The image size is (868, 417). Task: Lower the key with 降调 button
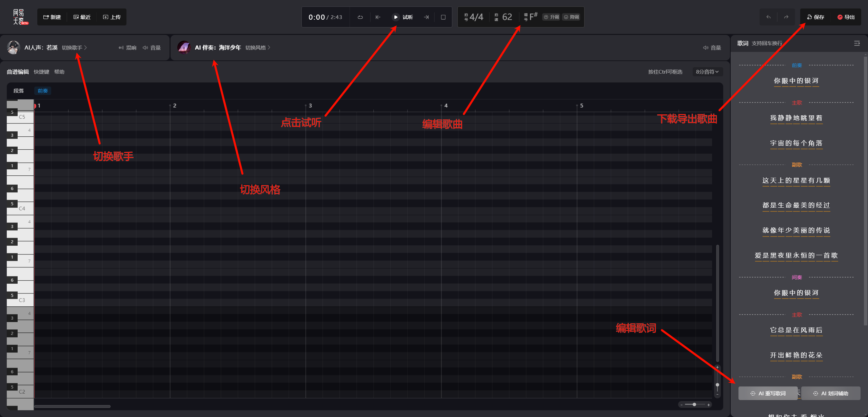[x=571, y=17]
